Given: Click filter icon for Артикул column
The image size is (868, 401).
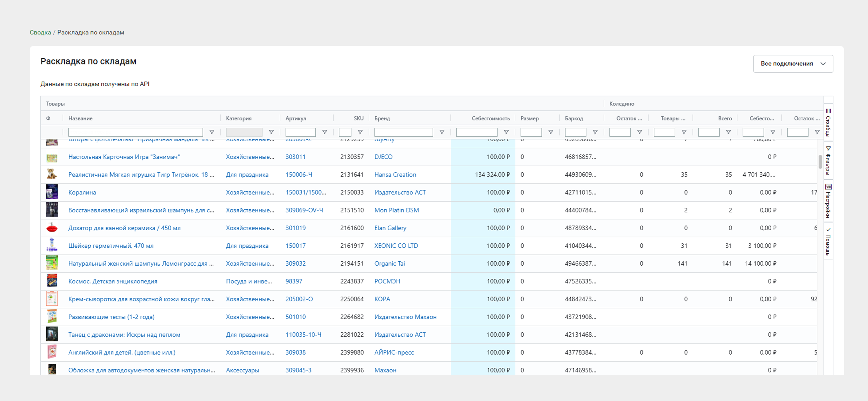Looking at the screenshot, I should click(x=325, y=132).
